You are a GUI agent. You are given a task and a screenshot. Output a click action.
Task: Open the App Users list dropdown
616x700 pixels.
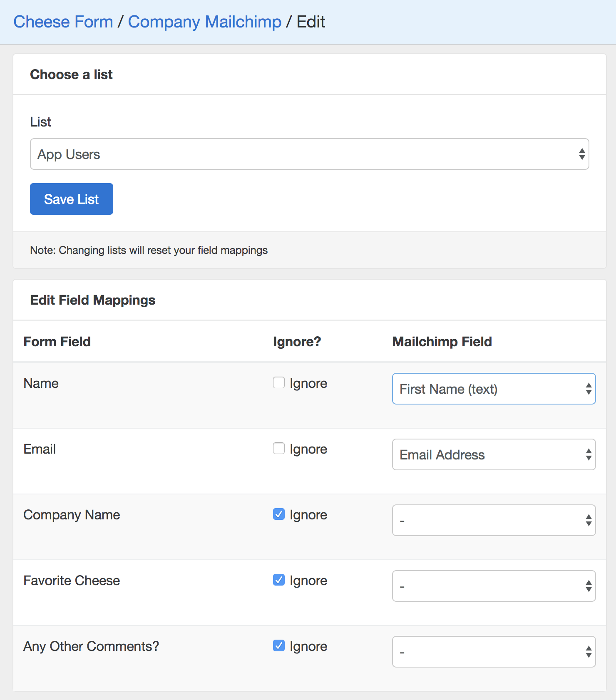coord(309,154)
